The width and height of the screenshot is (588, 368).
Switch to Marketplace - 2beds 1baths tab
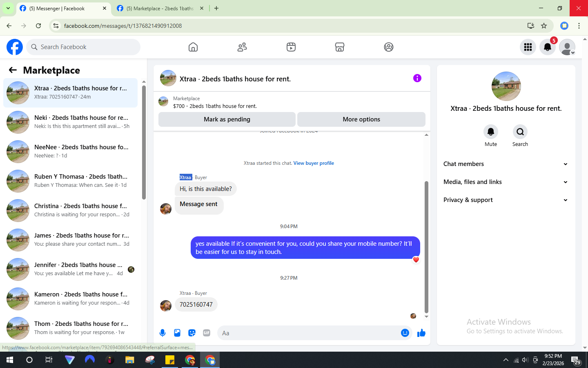(x=160, y=8)
